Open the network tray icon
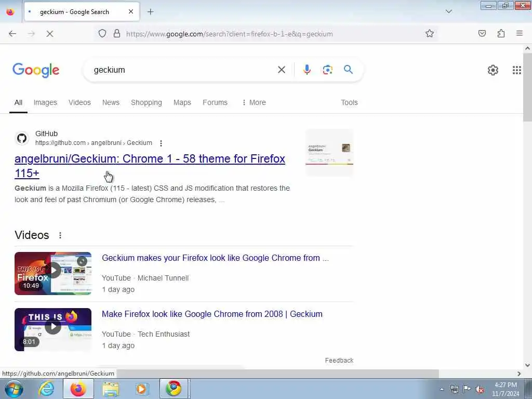532x399 pixels. pos(454,389)
